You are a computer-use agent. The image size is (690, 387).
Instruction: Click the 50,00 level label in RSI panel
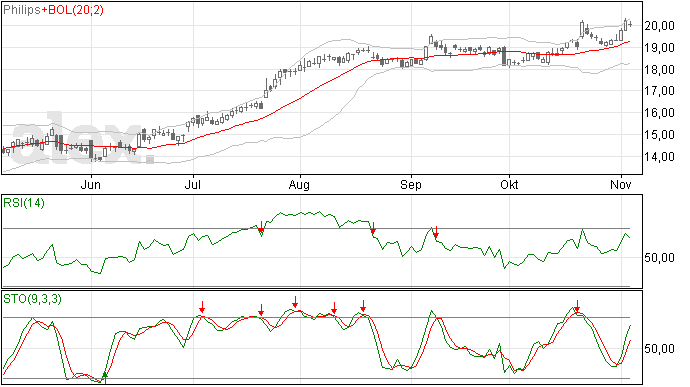point(659,258)
